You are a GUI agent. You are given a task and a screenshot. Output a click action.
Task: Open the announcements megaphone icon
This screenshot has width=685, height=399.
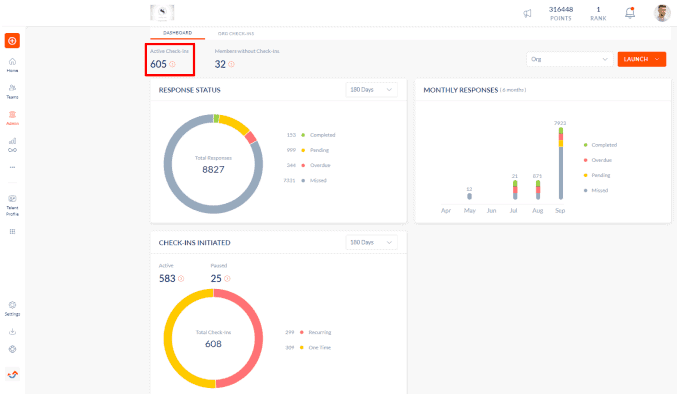coord(528,14)
